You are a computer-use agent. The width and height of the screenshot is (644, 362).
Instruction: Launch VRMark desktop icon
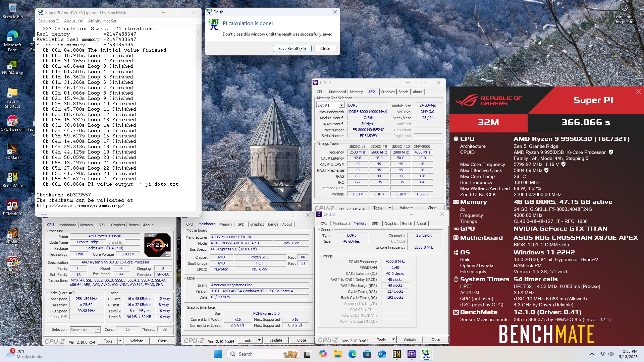click(12, 236)
